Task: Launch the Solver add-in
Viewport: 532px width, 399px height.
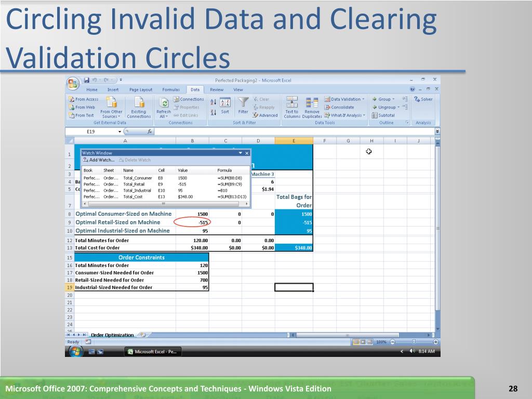Action: [x=423, y=99]
